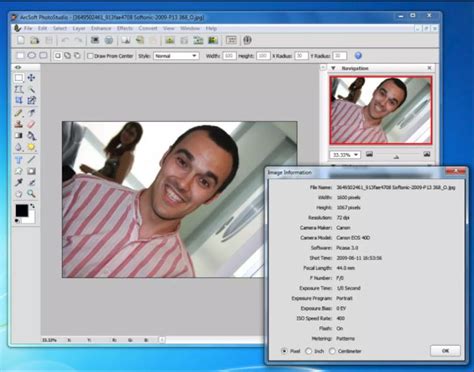Click the blue help globe icon
The image size is (474, 372).
click(358, 56)
